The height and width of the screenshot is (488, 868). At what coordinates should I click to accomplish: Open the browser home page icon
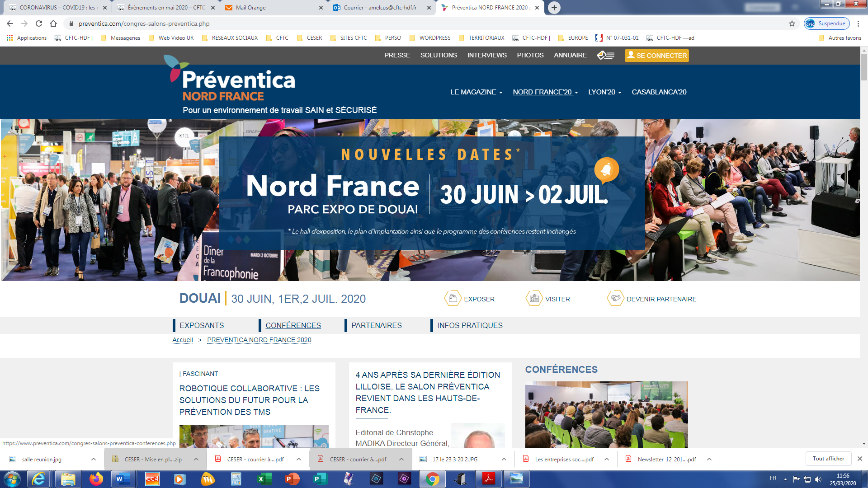click(53, 23)
